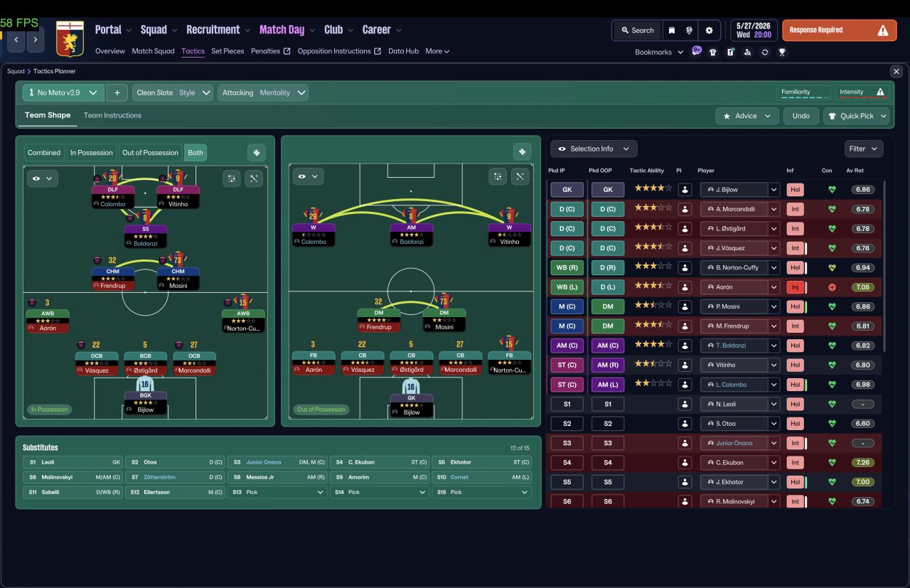The image size is (910, 588).
Task: Open the Match Day menu
Action: coord(286,30)
